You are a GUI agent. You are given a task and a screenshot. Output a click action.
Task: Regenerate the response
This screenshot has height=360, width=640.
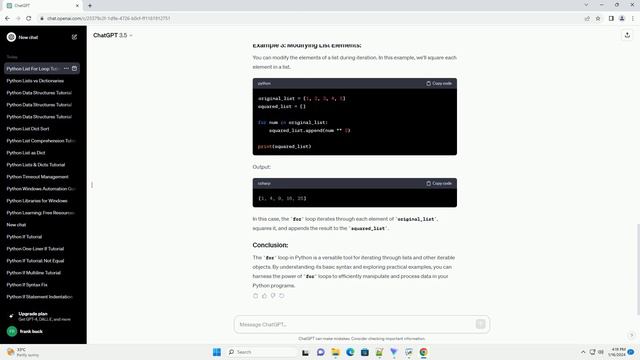tap(282, 296)
